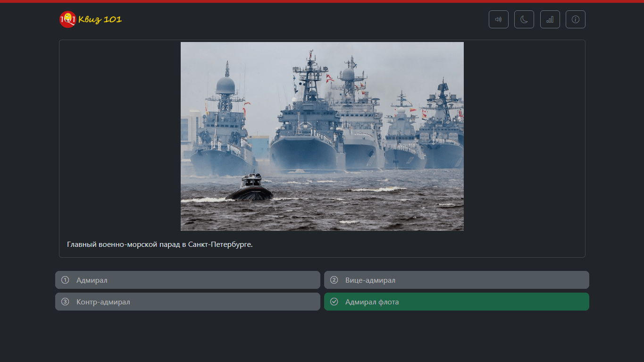
Task: Open the Квиз 101 home link
Action: [90, 19]
